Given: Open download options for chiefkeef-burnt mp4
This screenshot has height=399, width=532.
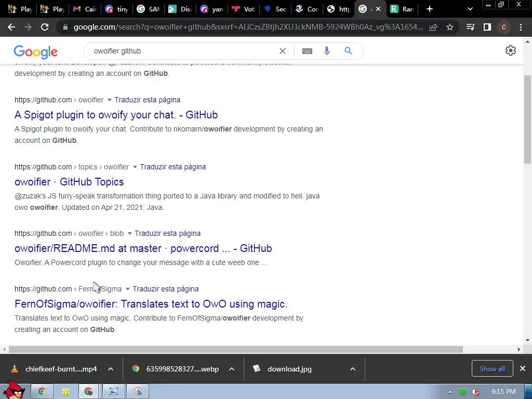Looking at the screenshot, I should coord(111,369).
